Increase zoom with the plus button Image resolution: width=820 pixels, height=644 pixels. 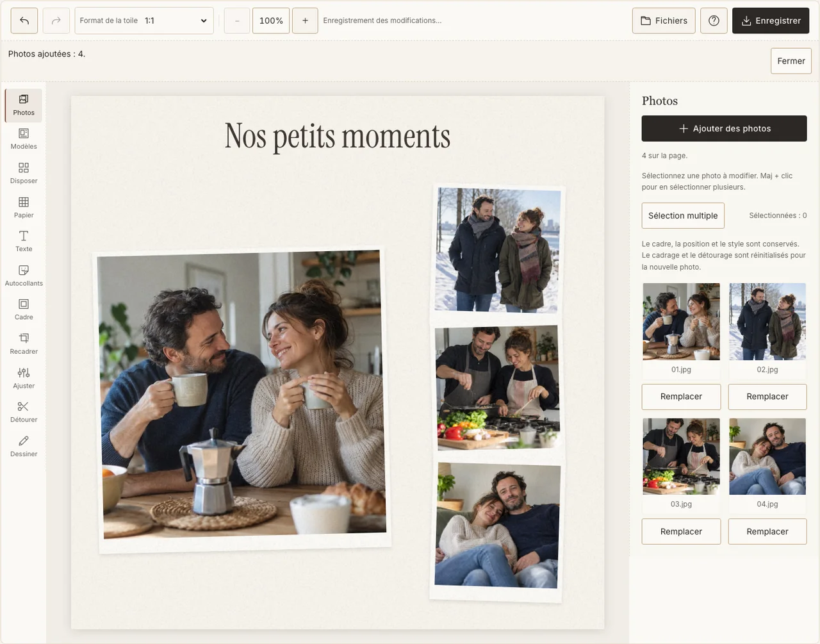(x=305, y=21)
